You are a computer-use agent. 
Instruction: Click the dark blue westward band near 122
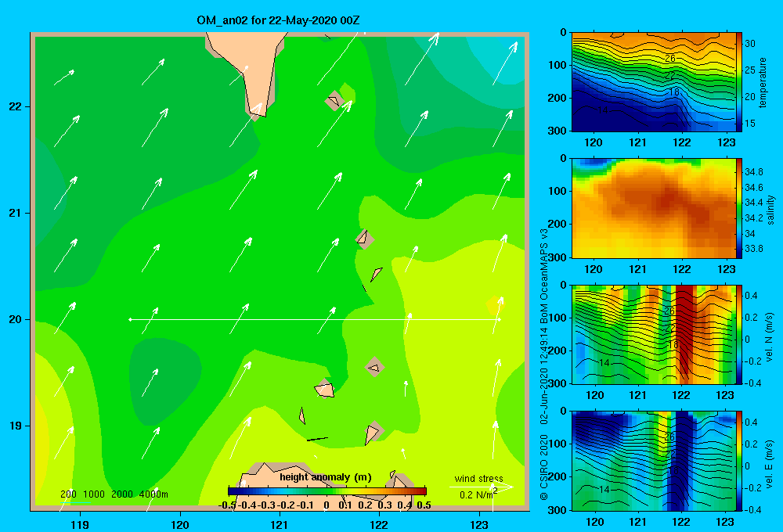(681, 459)
